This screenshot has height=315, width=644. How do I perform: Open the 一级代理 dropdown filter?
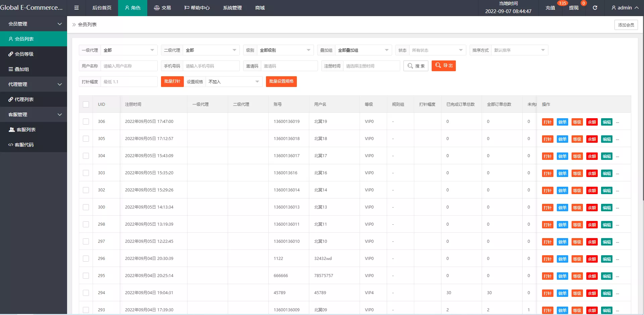tap(129, 50)
